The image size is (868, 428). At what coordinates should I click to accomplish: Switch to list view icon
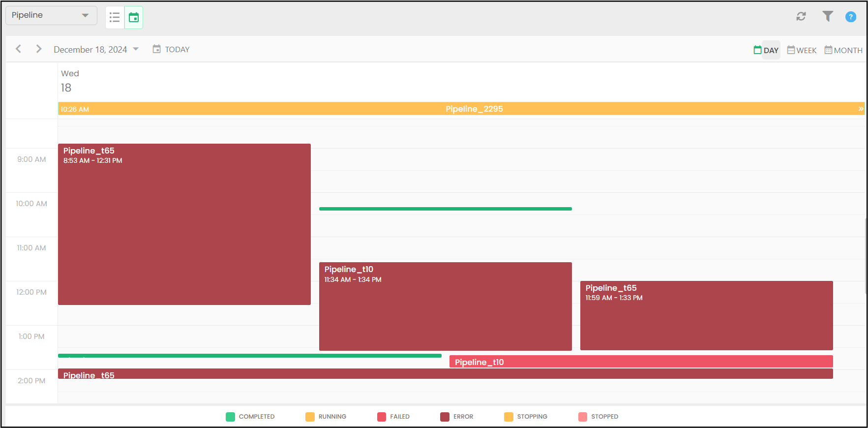click(115, 18)
